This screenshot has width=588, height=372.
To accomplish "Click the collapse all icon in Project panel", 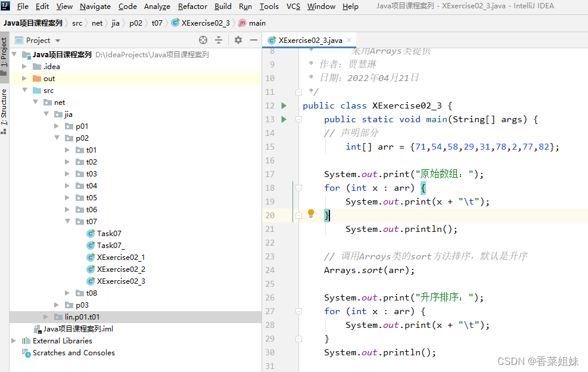I will (x=219, y=40).
